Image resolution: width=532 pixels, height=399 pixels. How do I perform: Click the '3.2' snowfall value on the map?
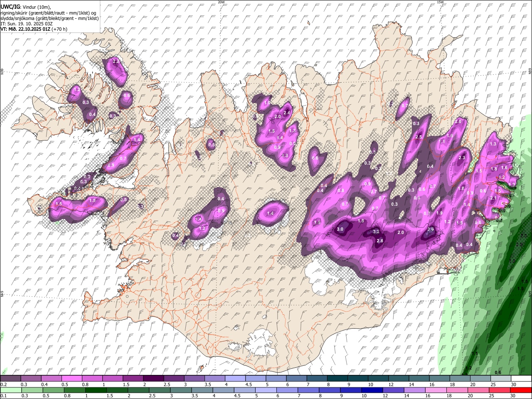376,232
